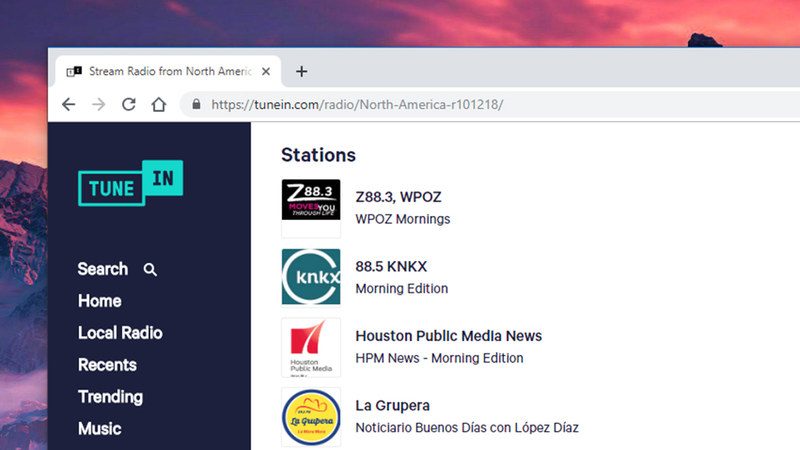Click the Z88.3 WPOZ station logo
Image resolution: width=800 pixels, height=450 pixels.
pos(311,208)
